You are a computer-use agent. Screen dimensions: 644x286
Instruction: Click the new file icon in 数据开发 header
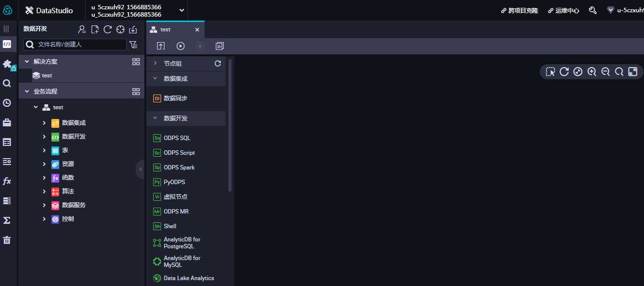click(95, 29)
